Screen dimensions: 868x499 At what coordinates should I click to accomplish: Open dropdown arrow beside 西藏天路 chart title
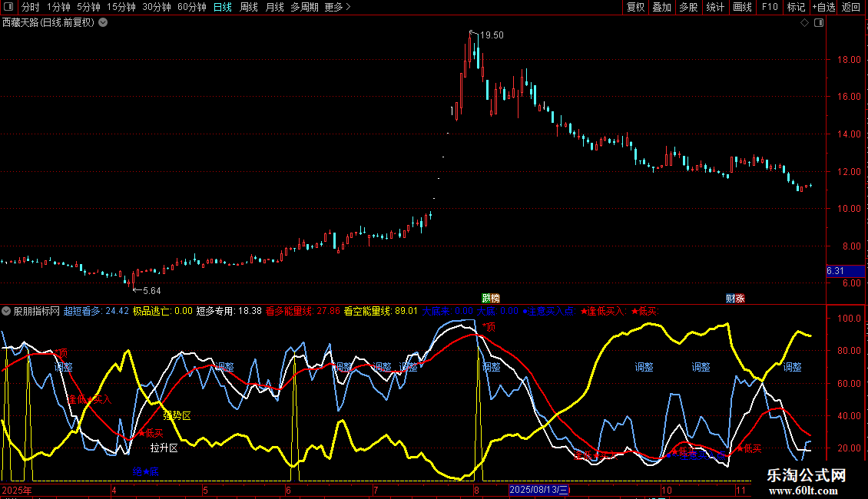pos(103,23)
